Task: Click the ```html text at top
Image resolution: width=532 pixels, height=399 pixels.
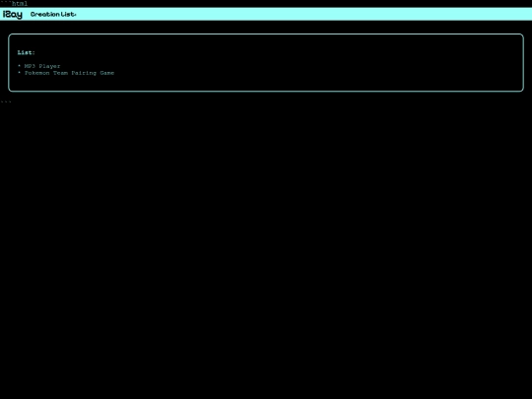Action: click(14, 3)
